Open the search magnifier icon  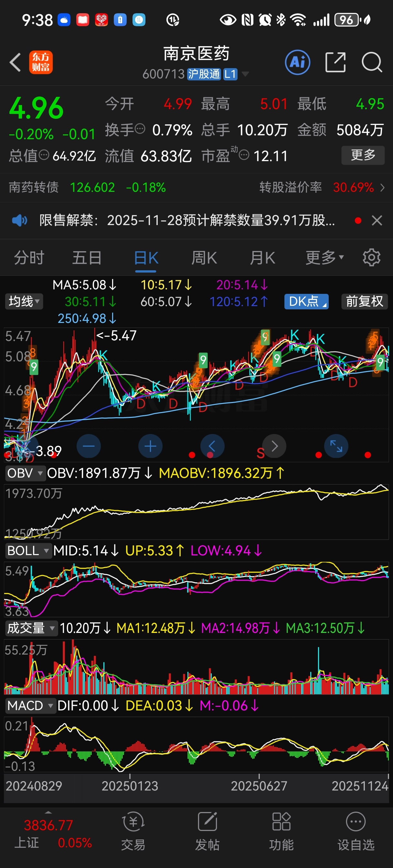point(372,62)
